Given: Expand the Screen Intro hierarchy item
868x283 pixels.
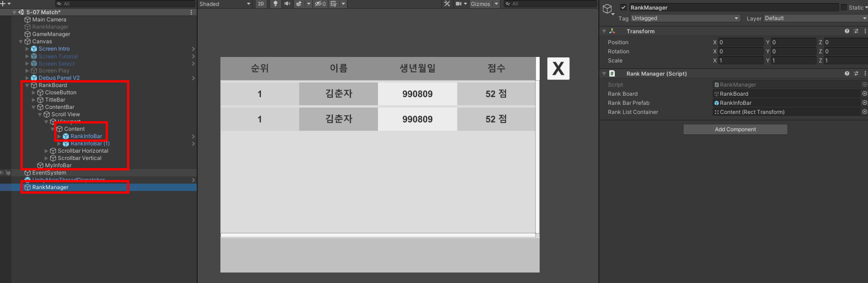Looking at the screenshot, I should pos(27,49).
